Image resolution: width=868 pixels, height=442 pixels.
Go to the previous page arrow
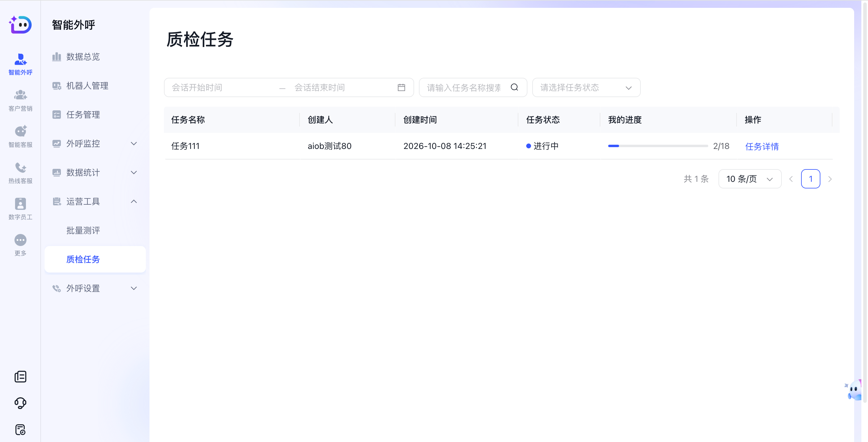pos(791,179)
